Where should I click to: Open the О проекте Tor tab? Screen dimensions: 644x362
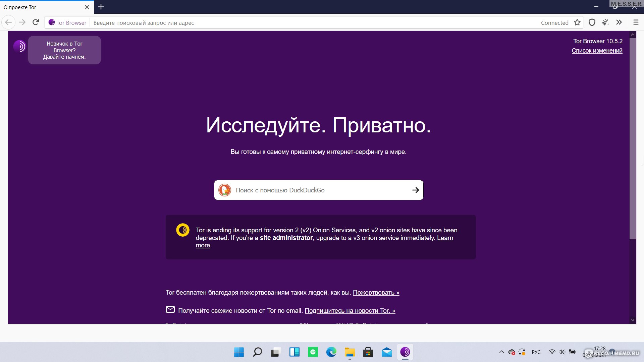(40, 7)
